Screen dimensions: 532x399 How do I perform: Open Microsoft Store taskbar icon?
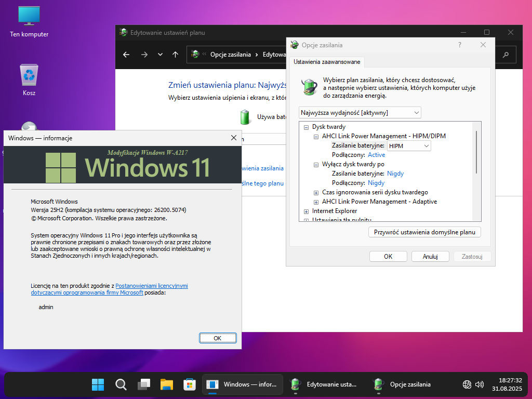(189, 384)
